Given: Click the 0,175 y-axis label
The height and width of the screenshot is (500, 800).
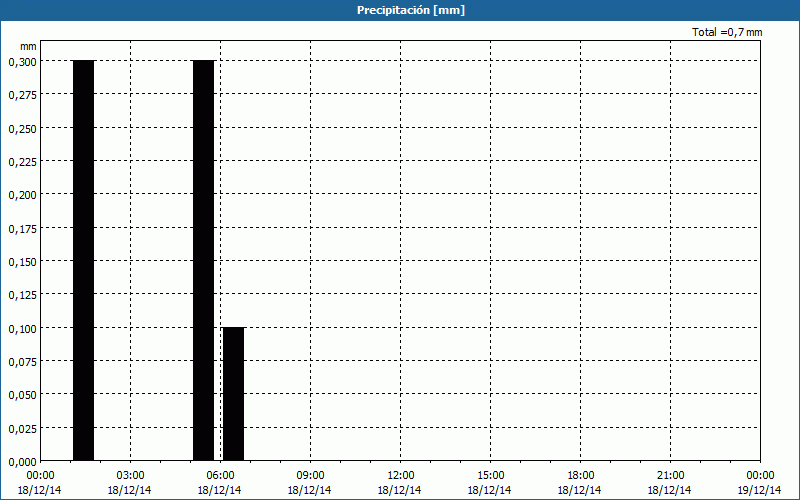Looking at the screenshot, I should [x=22, y=229].
